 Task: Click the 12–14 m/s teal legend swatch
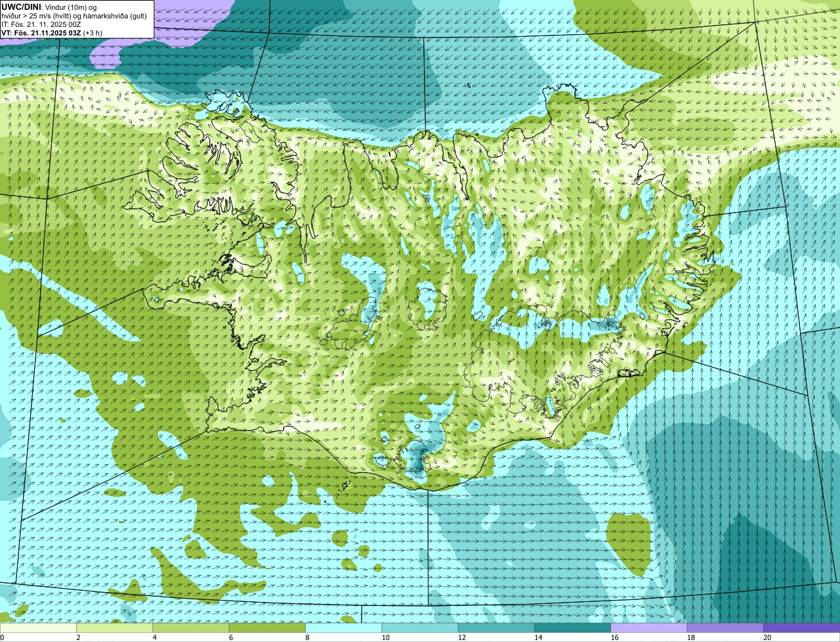pyautogui.click(x=496, y=628)
